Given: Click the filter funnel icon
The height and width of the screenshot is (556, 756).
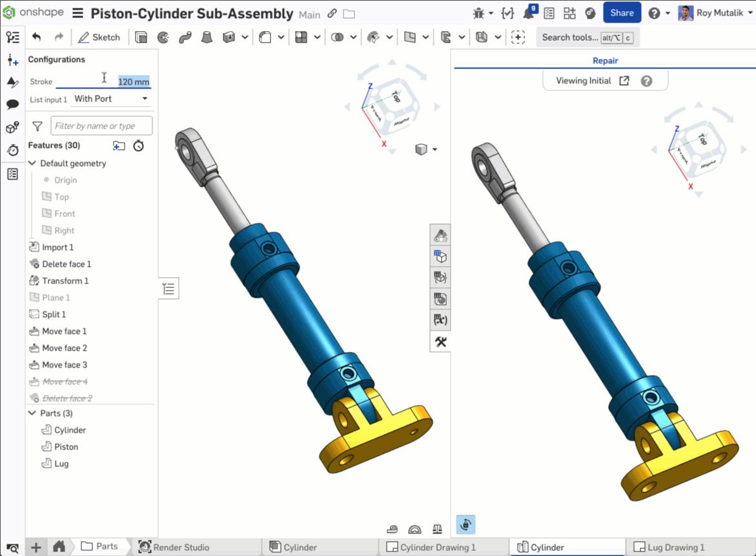Looking at the screenshot, I should click(37, 126).
